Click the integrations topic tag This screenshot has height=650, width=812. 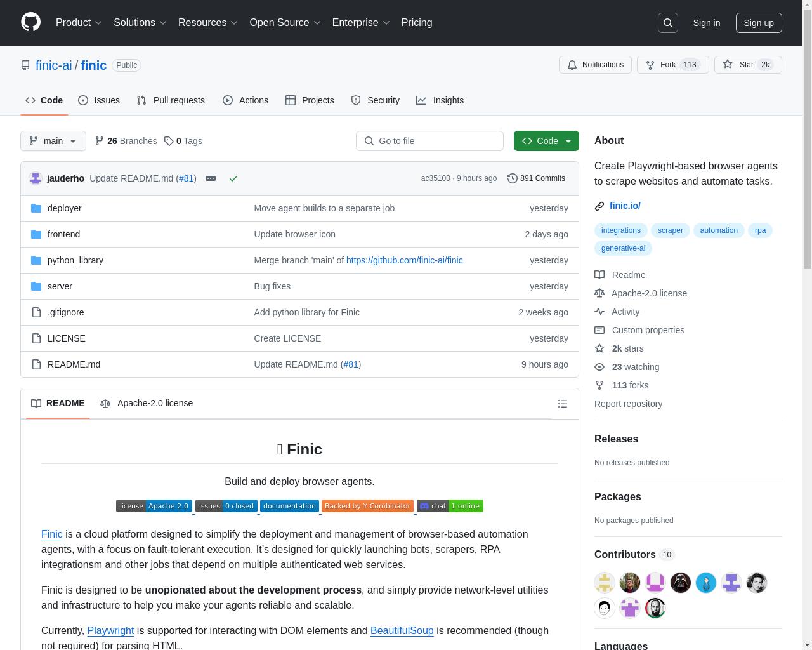[621, 230]
